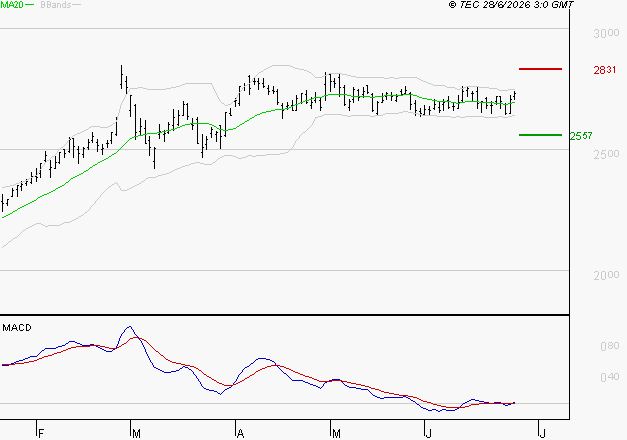Image resolution: width=627 pixels, height=440 pixels.
Task: Click the MA20 legend label
Action: [x=12, y=5]
